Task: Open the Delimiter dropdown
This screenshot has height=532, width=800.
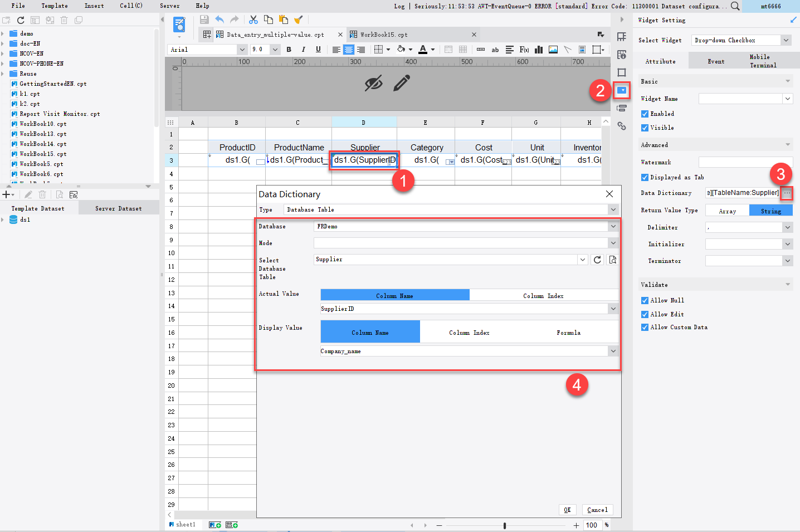Action: coord(788,227)
